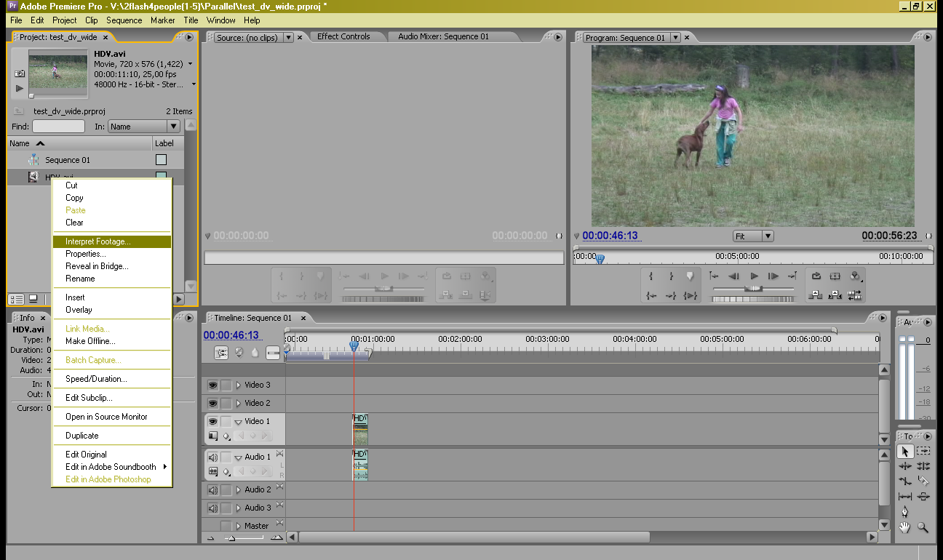This screenshot has height=560, width=943.
Task: Click Program monitor current timecode 00:00:46:13
Action: tap(610, 236)
